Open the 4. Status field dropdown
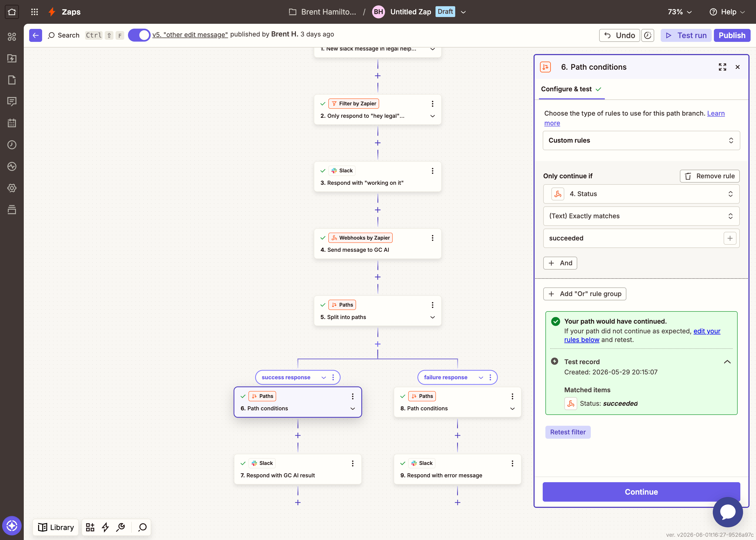 pyautogui.click(x=641, y=194)
